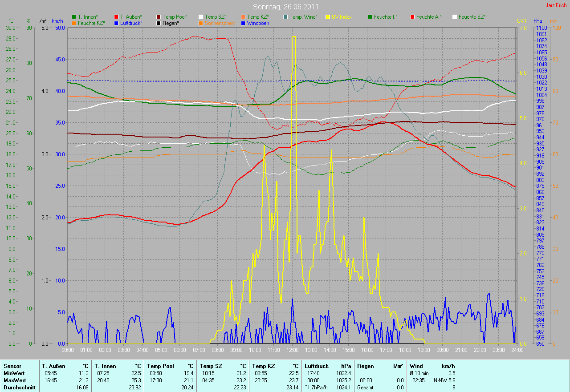Viewport: 570px width, 392px height.
Task: Select the T. Außen column header in table
Action: click(54, 366)
